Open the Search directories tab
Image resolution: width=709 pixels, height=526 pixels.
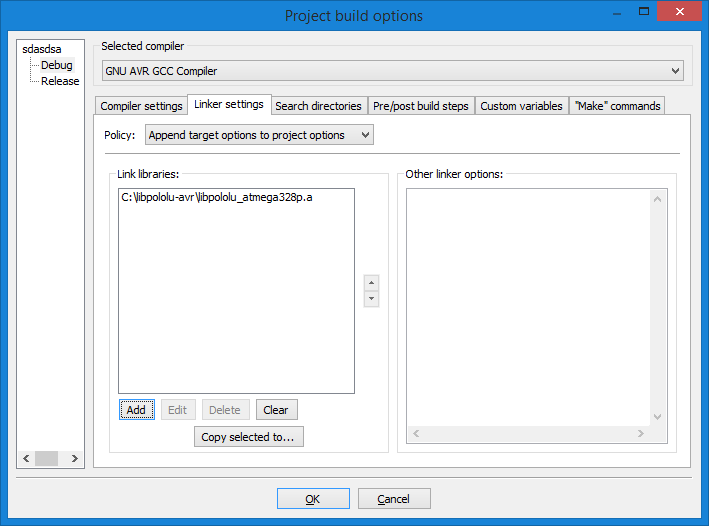(318, 106)
